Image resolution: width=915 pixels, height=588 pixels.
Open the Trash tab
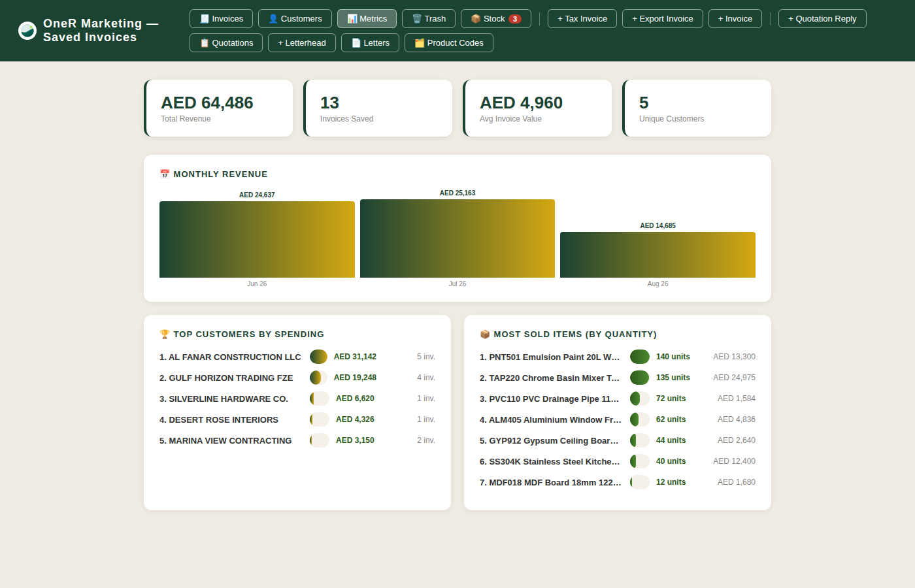[429, 19]
